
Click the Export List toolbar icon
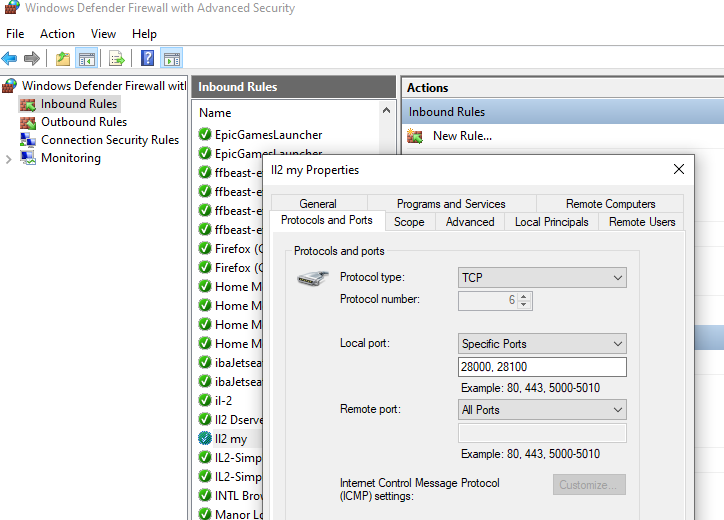pyautogui.click(x=117, y=58)
